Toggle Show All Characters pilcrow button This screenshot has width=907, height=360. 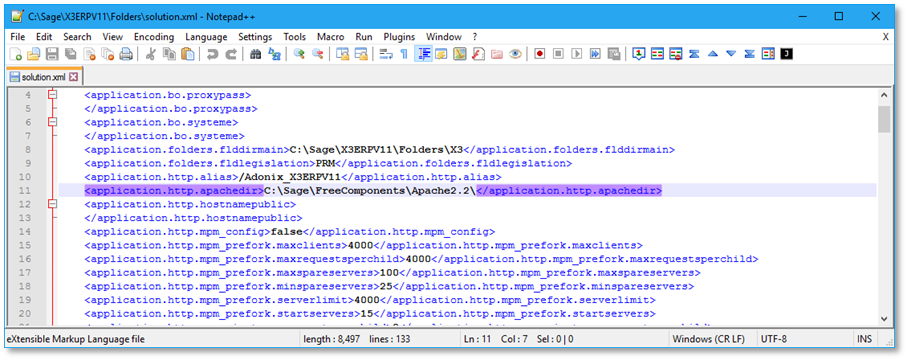(x=404, y=54)
